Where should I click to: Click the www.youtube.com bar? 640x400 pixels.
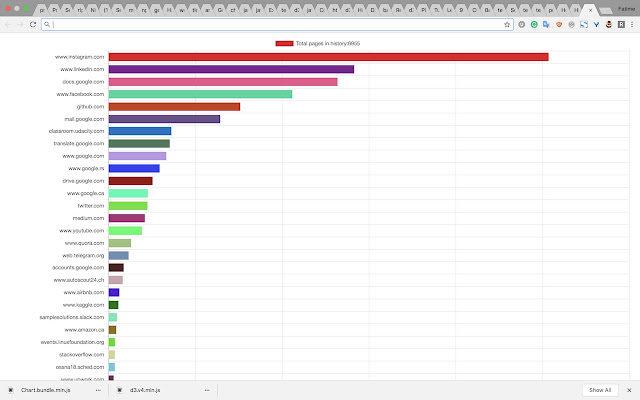125,231
